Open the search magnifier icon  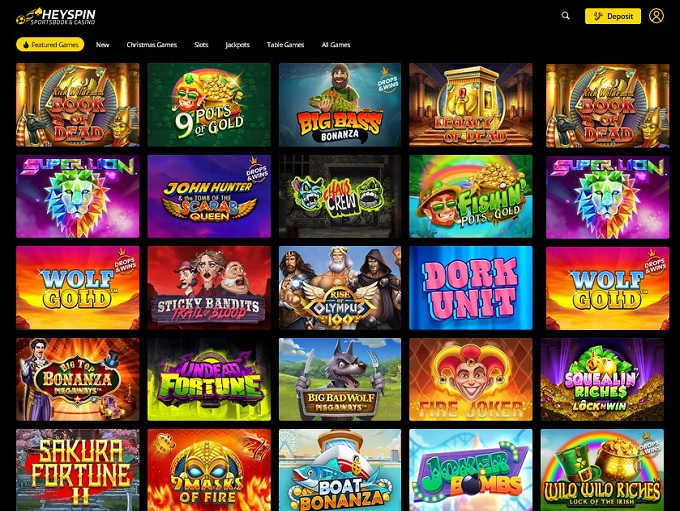566,16
